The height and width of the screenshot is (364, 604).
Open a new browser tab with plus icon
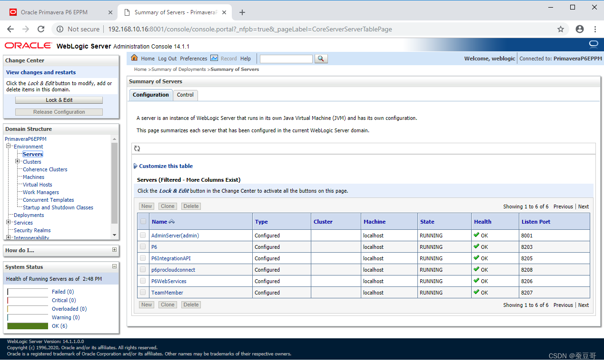coord(242,12)
